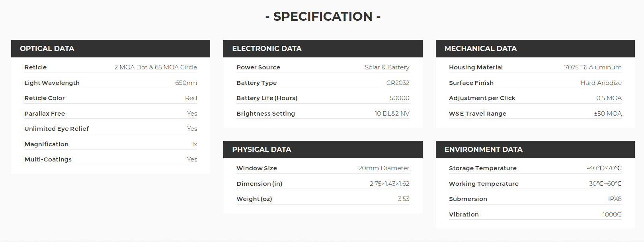The height and width of the screenshot is (242, 644).
Task: Click the Reticle row label
Action: pos(35,67)
